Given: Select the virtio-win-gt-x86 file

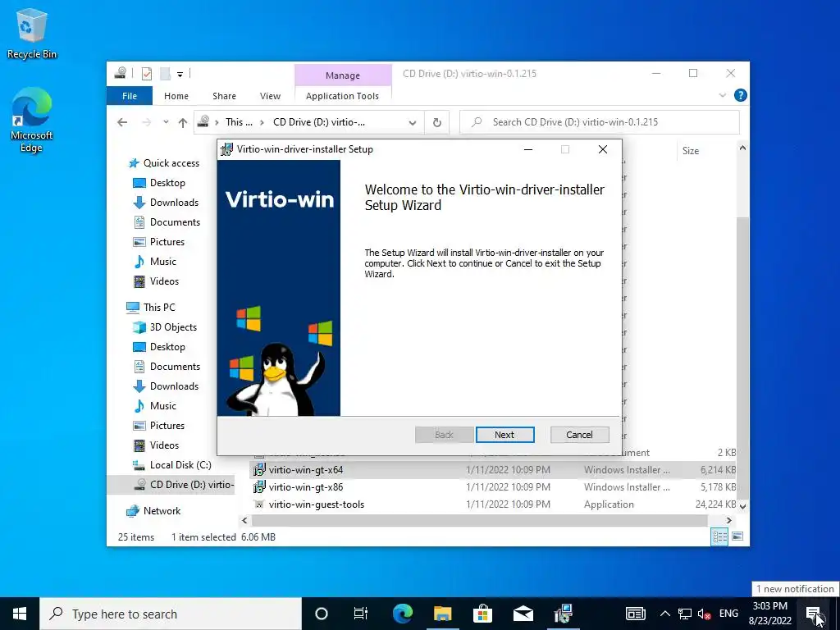Looking at the screenshot, I should click(492, 487).
